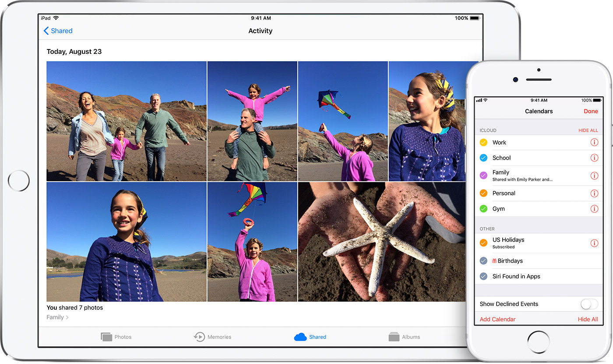
Task: Open the photo of family walking on beach
Action: tap(127, 121)
